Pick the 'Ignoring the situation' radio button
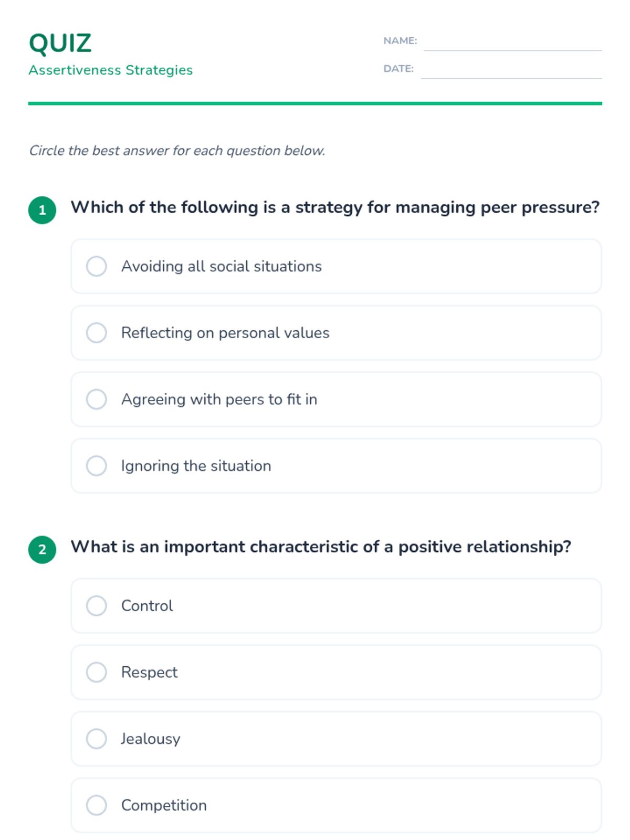 [97, 466]
